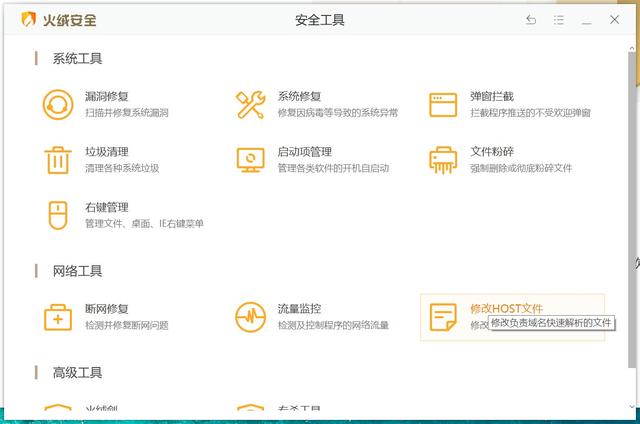The height and width of the screenshot is (424, 640).
Task: Click description 拦截程序推送的不受欢迎弹窗
Action: pyautogui.click(x=530, y=113)
